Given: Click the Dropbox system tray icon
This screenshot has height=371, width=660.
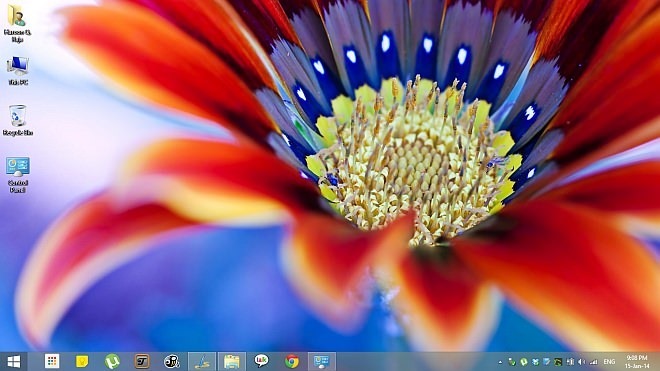Looking at the screenshot, I should click(535, 362).
